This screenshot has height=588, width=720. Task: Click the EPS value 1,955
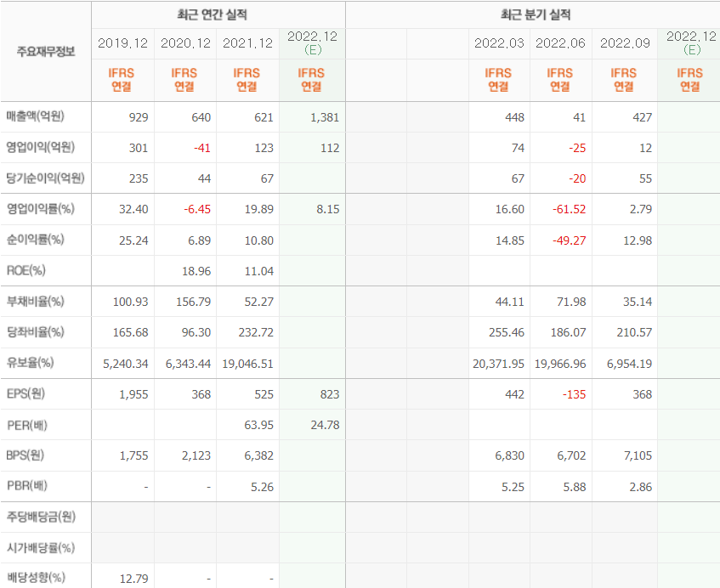[133, 394]
